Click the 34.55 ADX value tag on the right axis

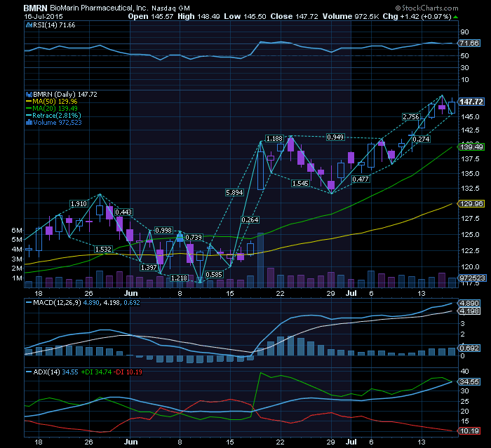click(469, 382)
